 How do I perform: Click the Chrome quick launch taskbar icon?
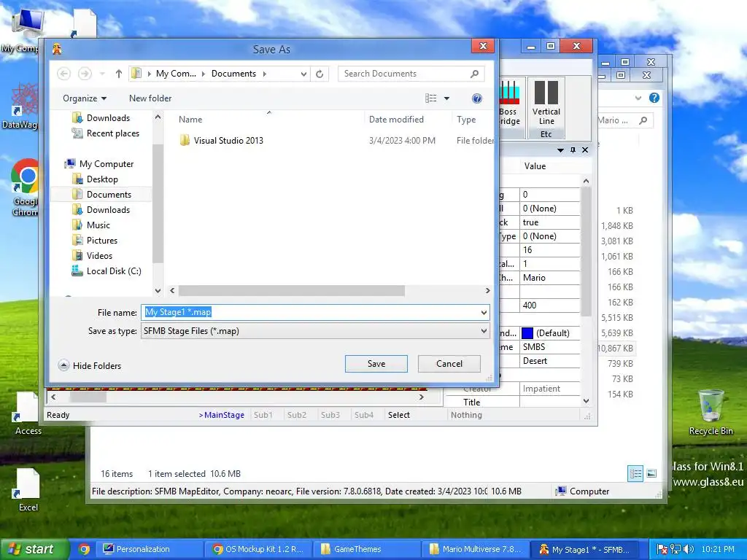tap(84, 549)
